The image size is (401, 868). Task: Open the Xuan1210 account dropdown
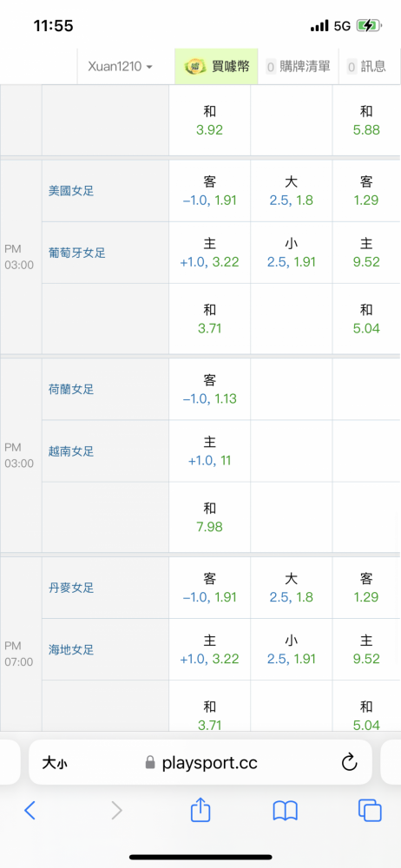click(x=120, y=67)
